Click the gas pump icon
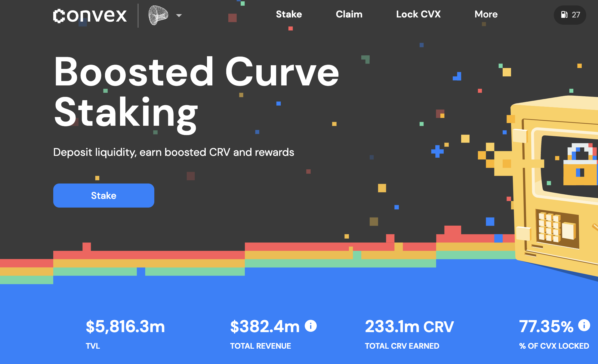 [x=564, y=14]
